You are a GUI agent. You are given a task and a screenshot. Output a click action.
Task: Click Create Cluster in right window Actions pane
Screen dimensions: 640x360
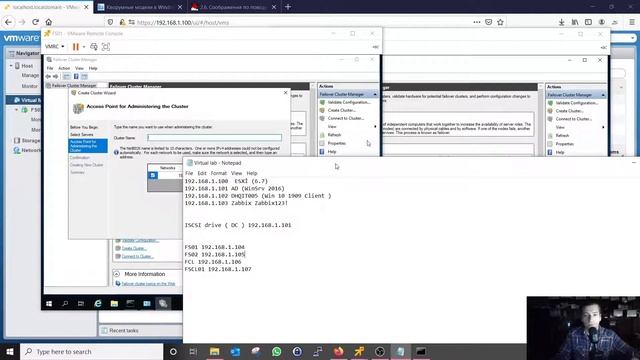[570, 111]
